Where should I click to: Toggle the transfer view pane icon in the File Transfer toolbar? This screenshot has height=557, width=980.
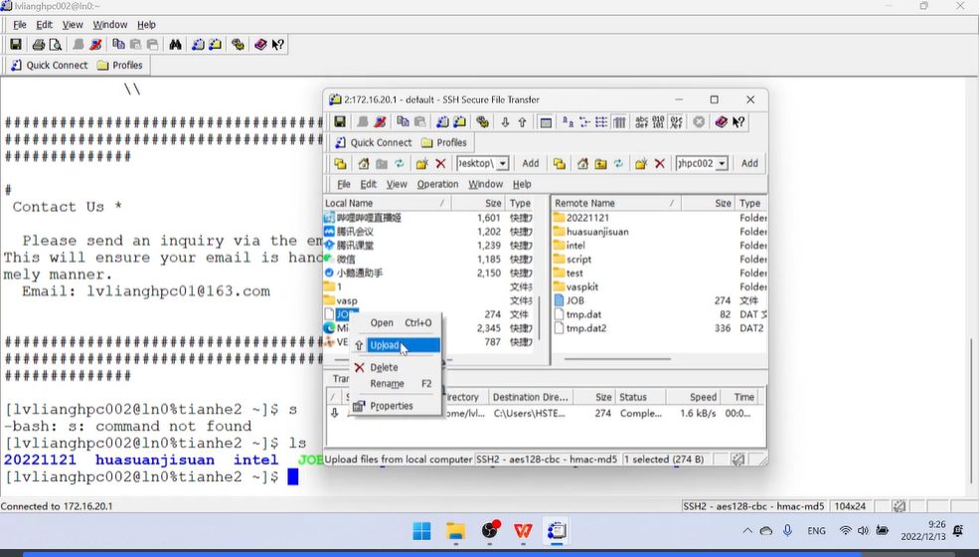(546, 122)
